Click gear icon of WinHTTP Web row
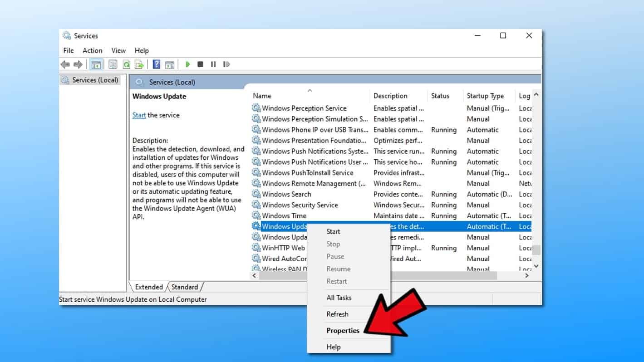 click(256, 248)
